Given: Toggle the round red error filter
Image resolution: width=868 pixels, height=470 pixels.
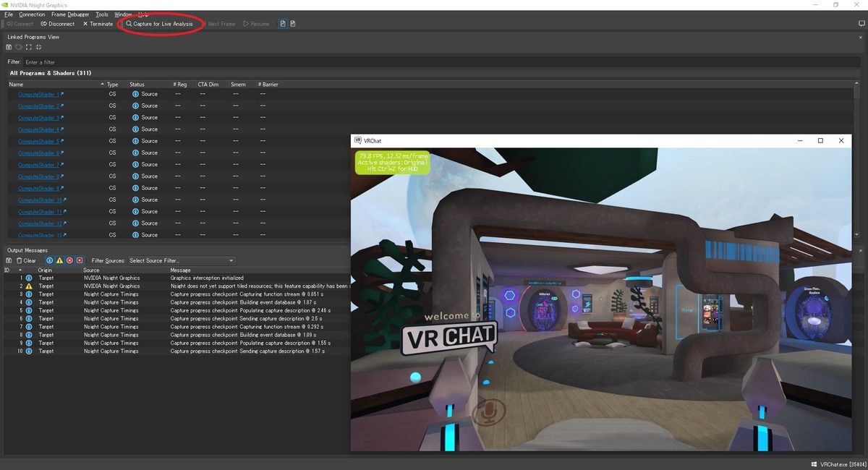Looking at the screenshot, I should coord(69,260).
